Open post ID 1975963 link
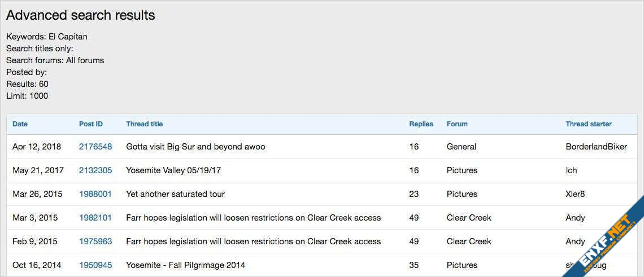 coord(95,241)
